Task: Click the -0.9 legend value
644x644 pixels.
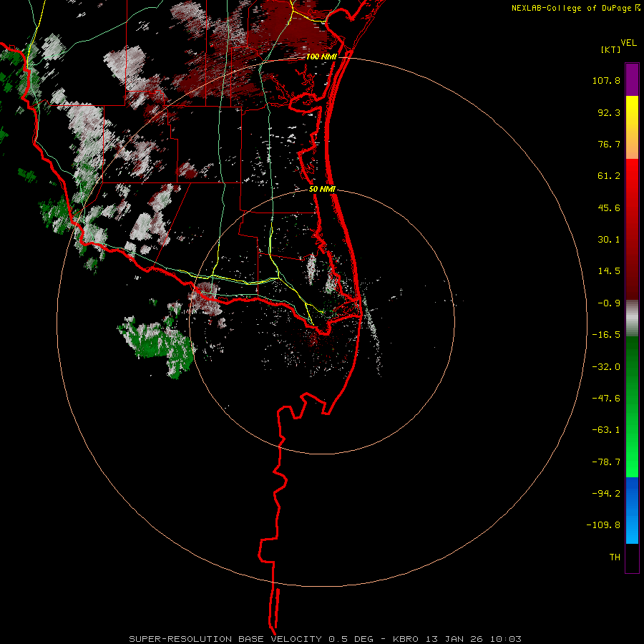Action: (609, 303)
